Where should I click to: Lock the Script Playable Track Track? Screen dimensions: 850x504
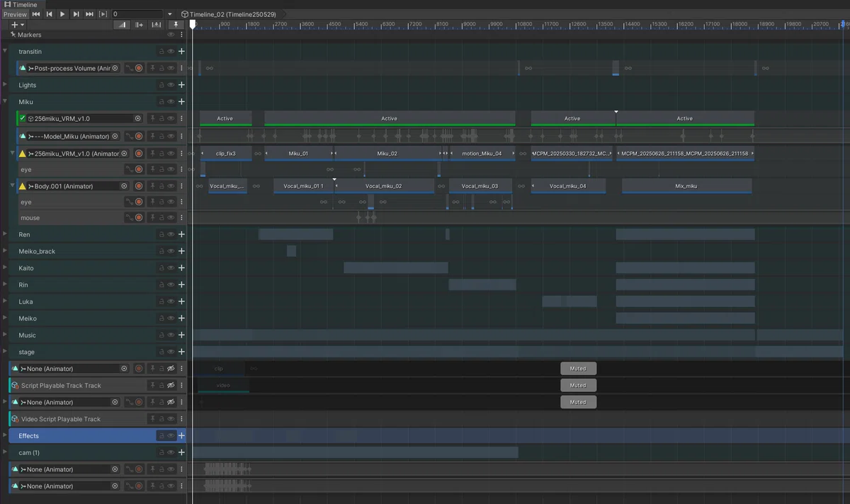pyautogui.click(x=161, y=386)
